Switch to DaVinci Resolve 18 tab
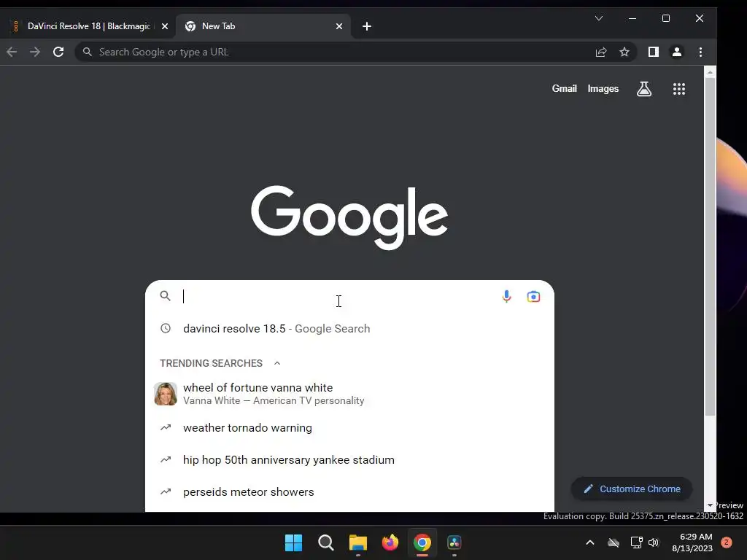The image size is (747, 560). 88,26
